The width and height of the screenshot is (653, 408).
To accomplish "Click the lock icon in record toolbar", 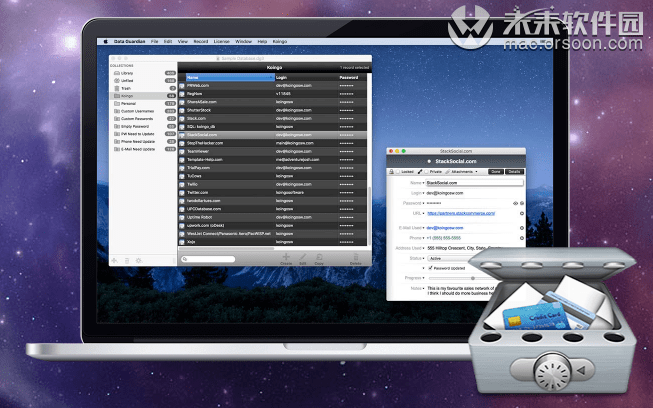I will [391, 172].
